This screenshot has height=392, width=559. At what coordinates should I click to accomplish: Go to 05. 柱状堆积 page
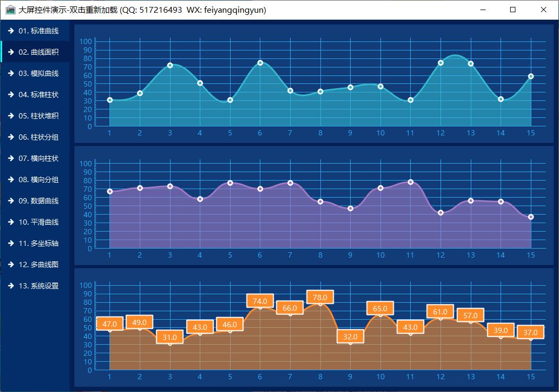pyautogui.click(x=38, y=116)
